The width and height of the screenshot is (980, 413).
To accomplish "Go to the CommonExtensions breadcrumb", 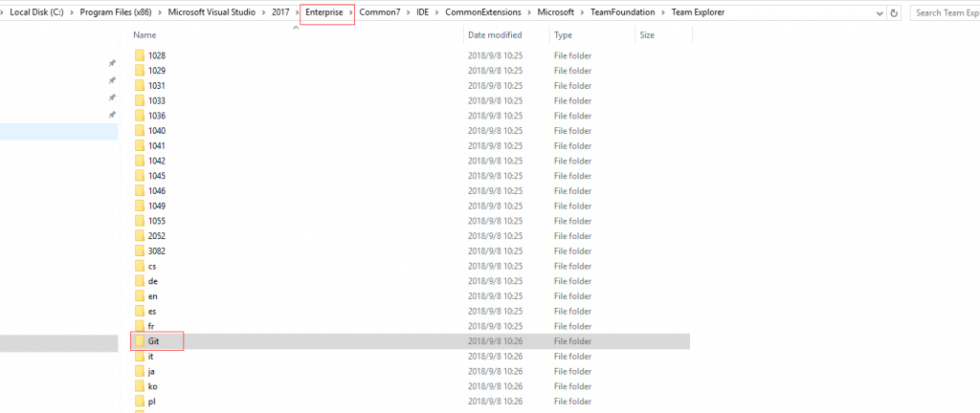I will [485, 12].
